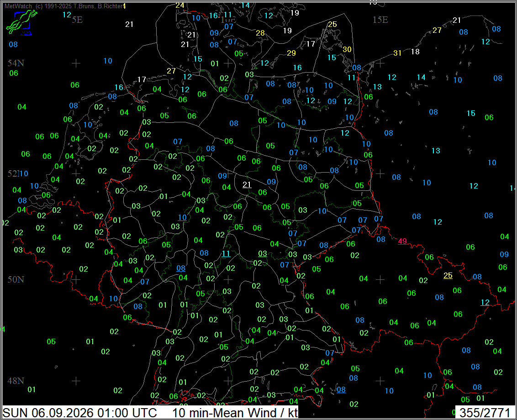517x420 pixels.
Task: Click the underlined green 03 station value
Action: 263,253
